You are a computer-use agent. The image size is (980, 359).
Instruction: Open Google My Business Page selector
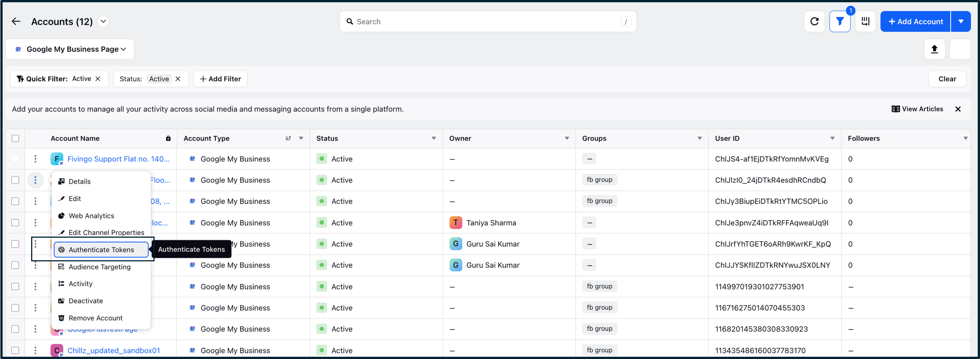pyautogui.click(x=70, y=49)
